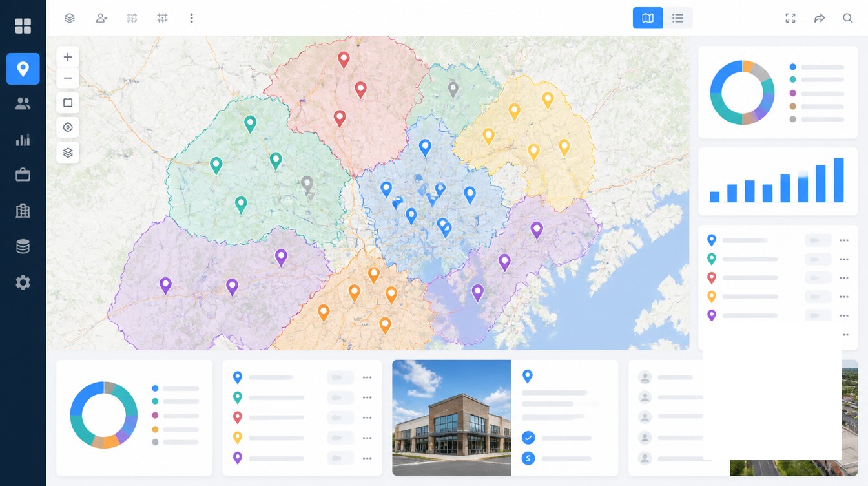Select the square area tool on map

click(68, 103)
